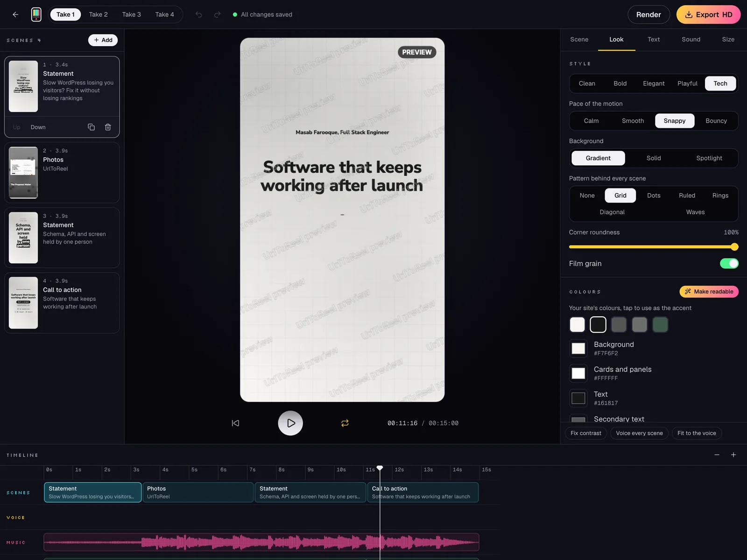Toggle the loop playback icon
The height and width of the screenshot is (560, 747).
tap(345, 423)
